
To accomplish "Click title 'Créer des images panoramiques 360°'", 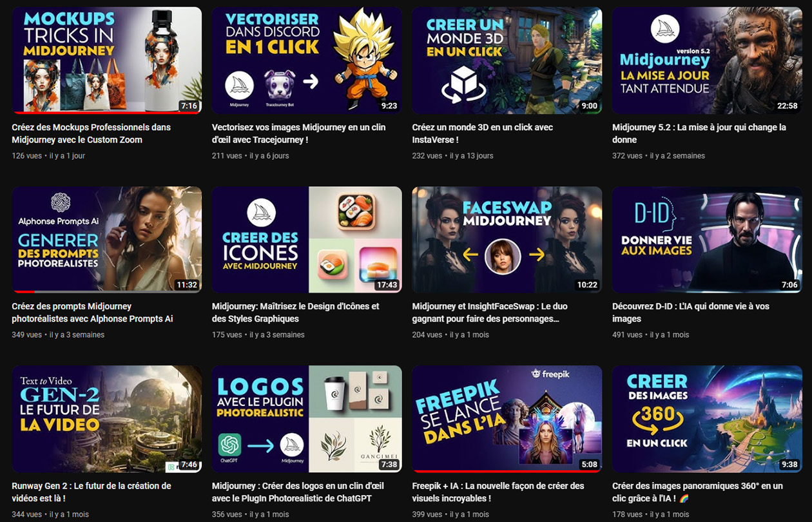I will pos(698,492).
